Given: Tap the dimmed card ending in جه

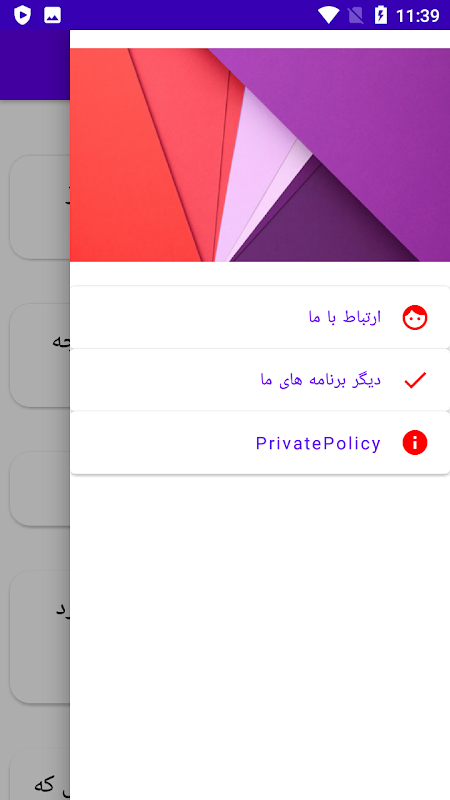Looking at the screenshot, I should tap(40, 355).
